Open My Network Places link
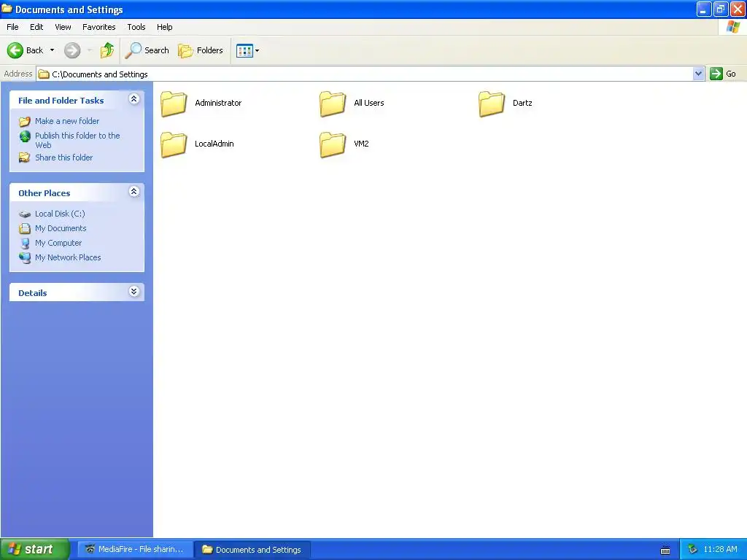 pyautogui.click(x=68, y=257)
